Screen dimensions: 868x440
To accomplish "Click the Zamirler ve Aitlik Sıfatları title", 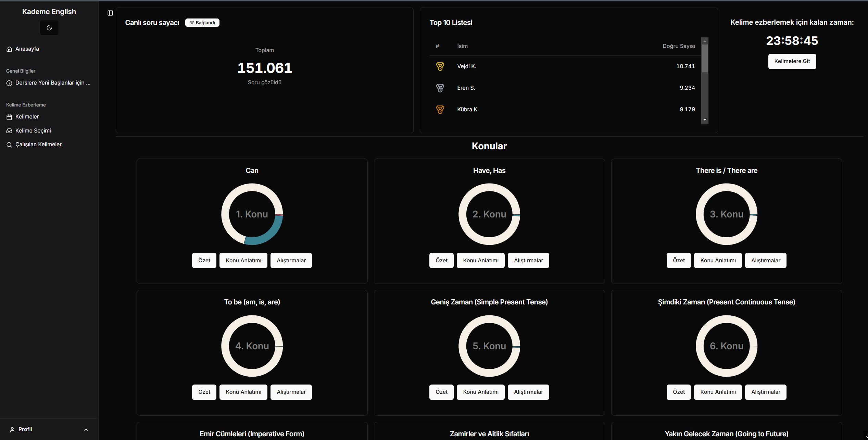I will tap(489, 434).
